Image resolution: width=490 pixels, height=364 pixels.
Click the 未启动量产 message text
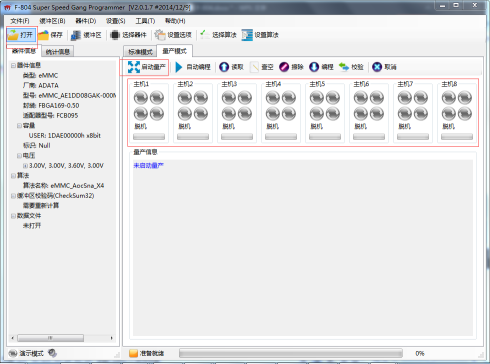[149, 165]
